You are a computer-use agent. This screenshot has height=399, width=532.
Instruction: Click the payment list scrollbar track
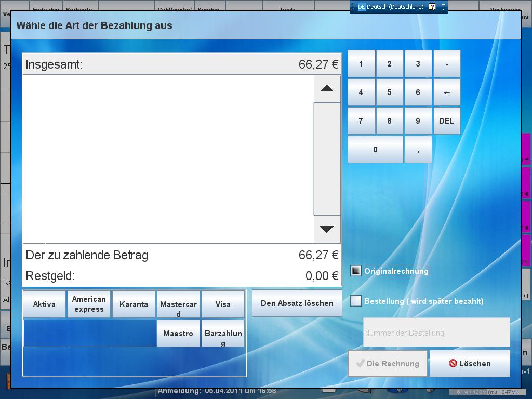(x=327, y=159)
